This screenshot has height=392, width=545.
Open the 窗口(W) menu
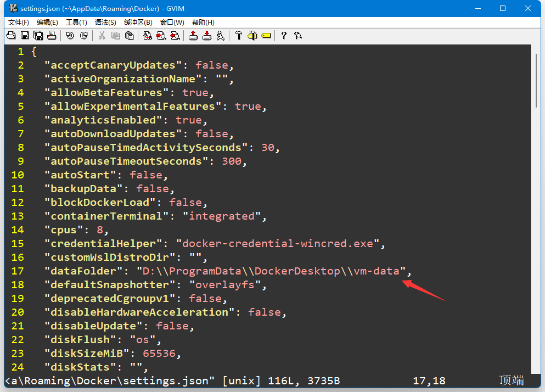coord(172,23)
